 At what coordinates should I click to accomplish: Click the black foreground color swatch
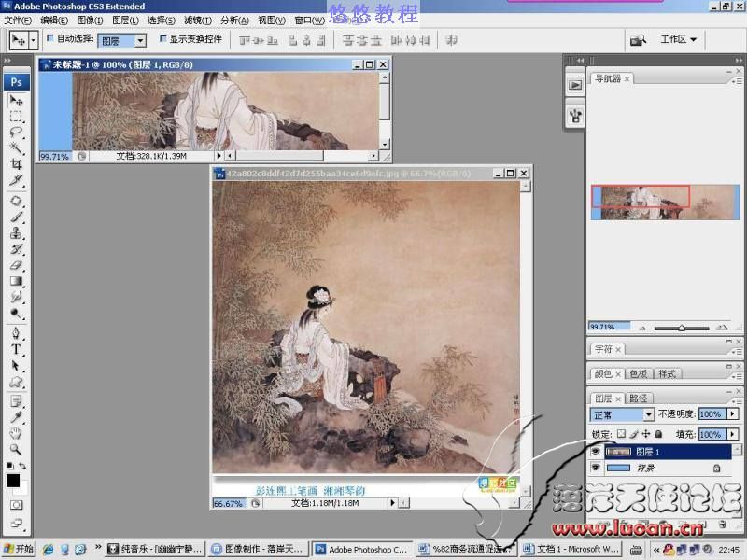[x=13, y=481]
